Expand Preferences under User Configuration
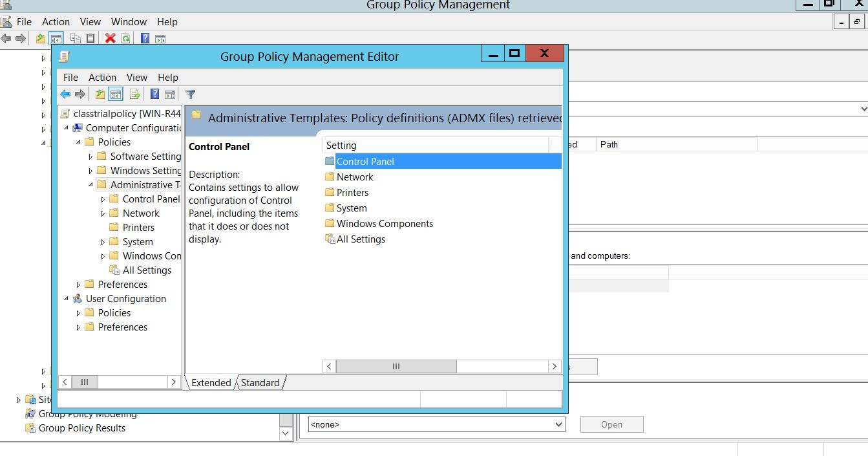Viewport: 868px width, 456px height. (x=79, y=327)
